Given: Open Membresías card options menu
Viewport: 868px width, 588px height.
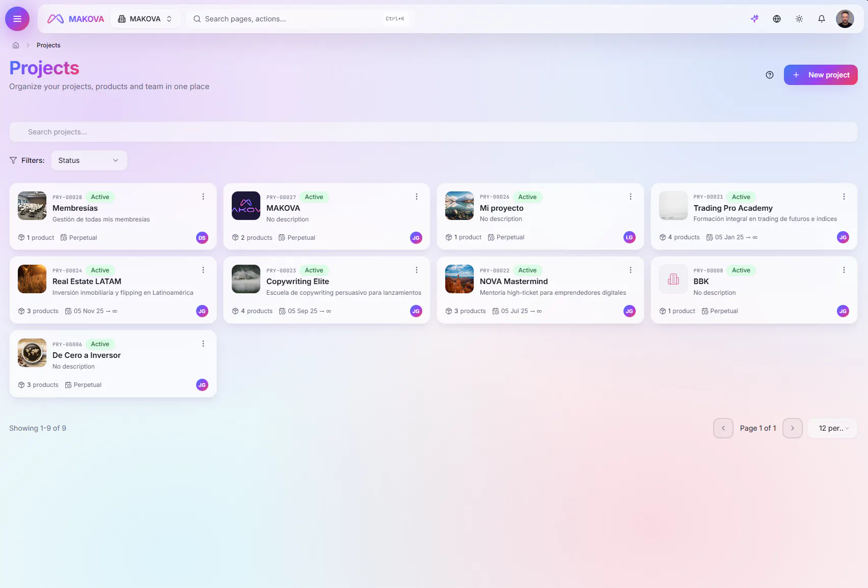Looking at the screenshot, I should [203, 197].
